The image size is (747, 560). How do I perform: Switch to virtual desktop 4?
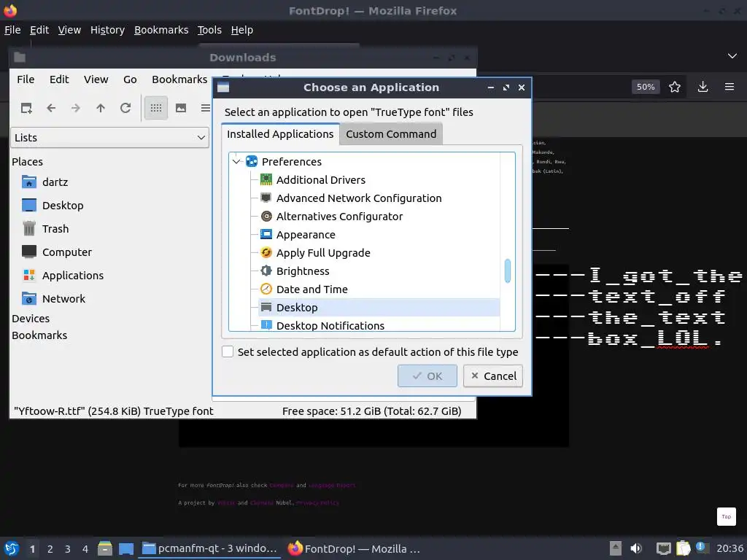coord(85,549)
